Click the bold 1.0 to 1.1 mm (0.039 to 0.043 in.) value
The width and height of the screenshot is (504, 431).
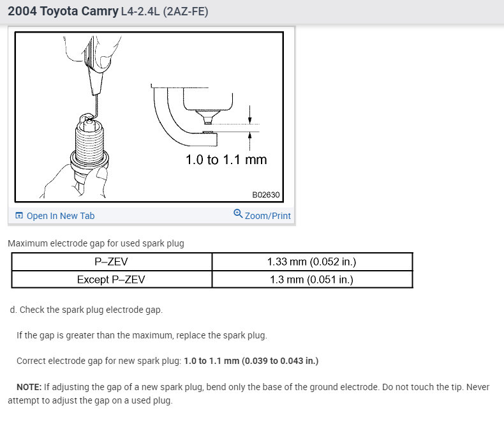[x=251, y=361]
